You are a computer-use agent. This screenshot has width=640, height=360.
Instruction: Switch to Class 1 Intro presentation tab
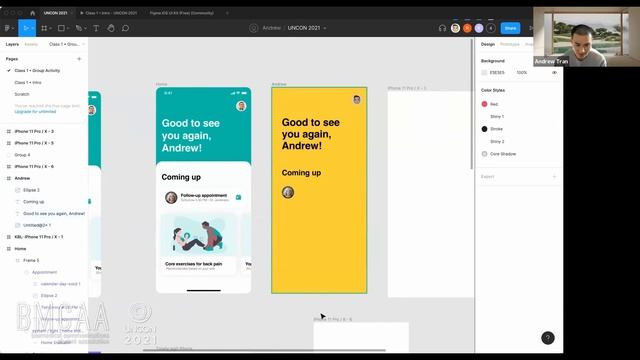(109, 13)
